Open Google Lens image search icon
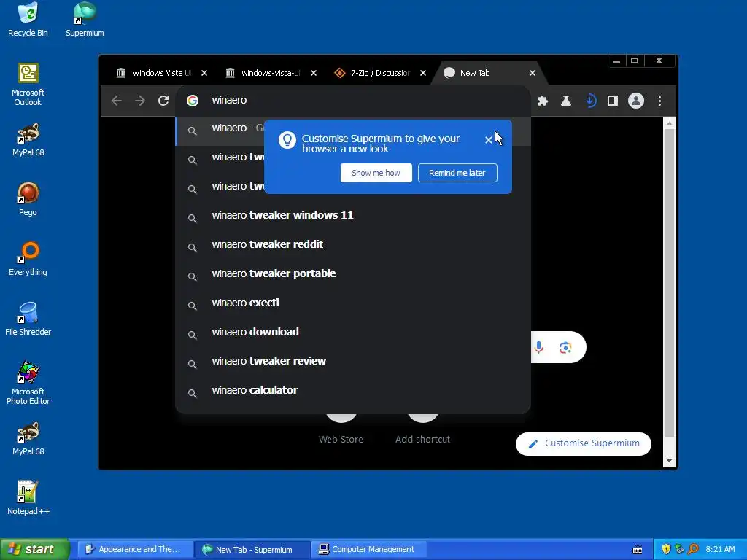The height and width of the screenshot is (560, 747). [x=565, y=348]
